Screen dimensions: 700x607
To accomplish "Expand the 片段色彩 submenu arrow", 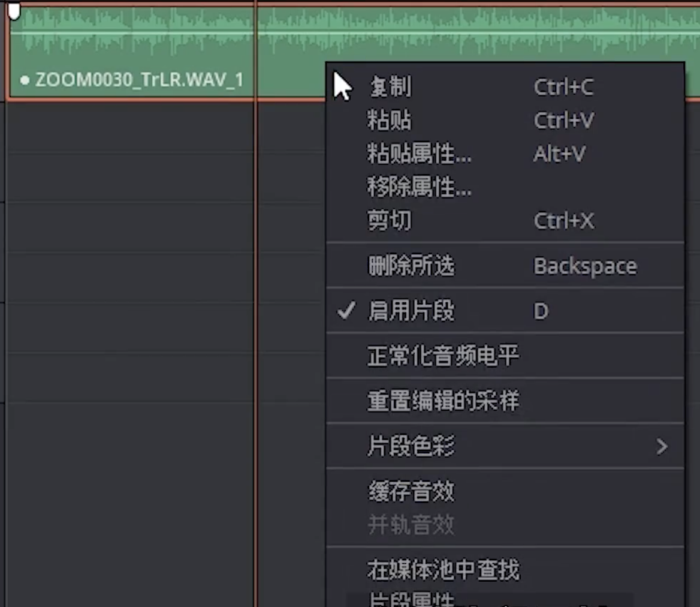I will pos(662,446).
